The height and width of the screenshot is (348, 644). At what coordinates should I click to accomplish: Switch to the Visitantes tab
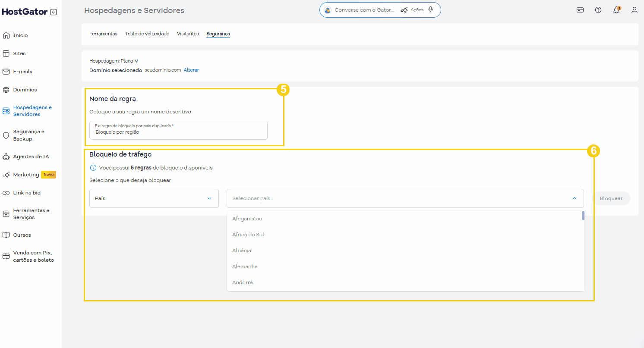point(188,33)
